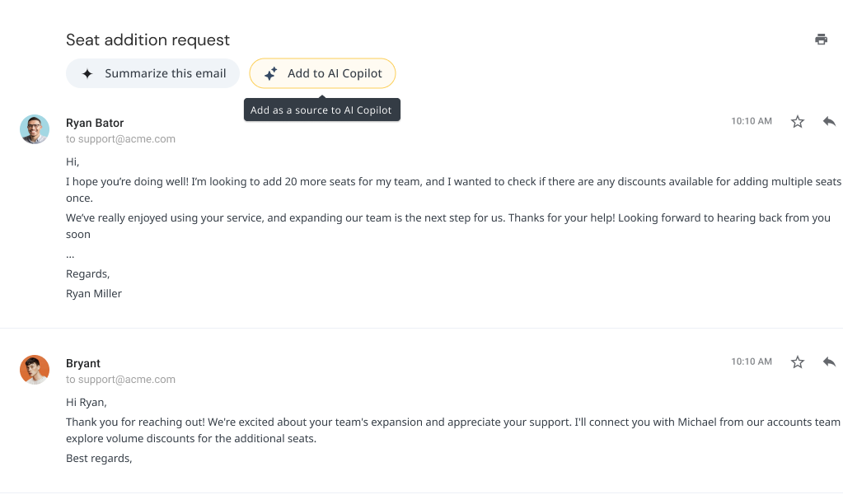Expand recipient details under Bryant
This screenshot has width=843, height=504.
coord(120,380)
